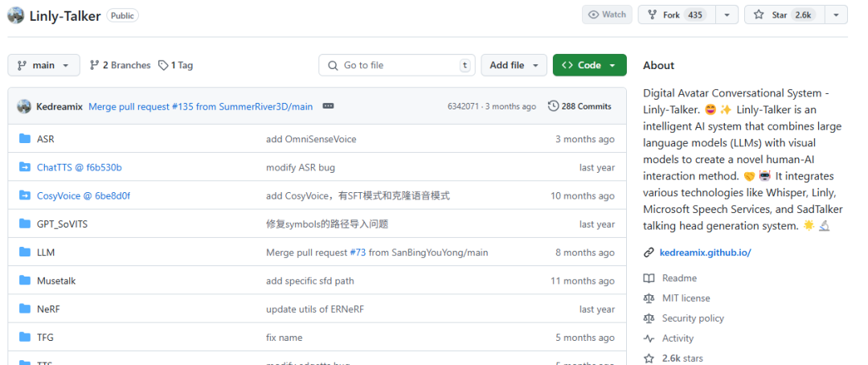
Task: Open the 1 Tag link
Action: point(175,65)
